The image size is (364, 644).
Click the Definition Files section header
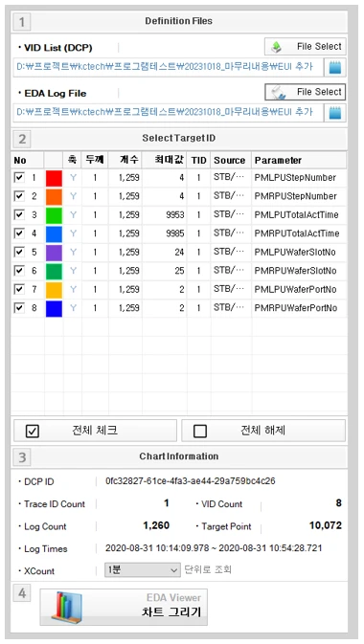pyautogui.click(x=178, y=21)
